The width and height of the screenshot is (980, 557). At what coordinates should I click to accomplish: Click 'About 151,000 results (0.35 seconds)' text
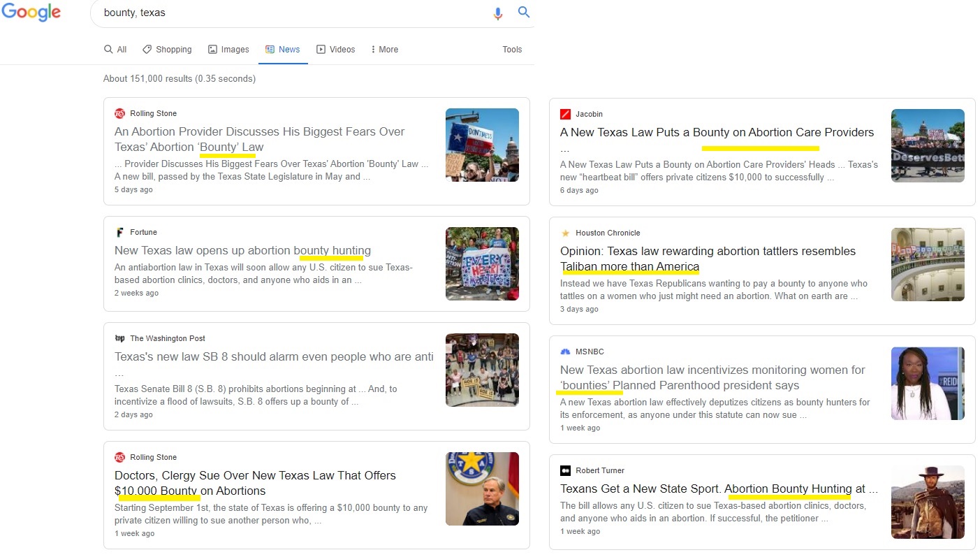click(x=180, y=78)
